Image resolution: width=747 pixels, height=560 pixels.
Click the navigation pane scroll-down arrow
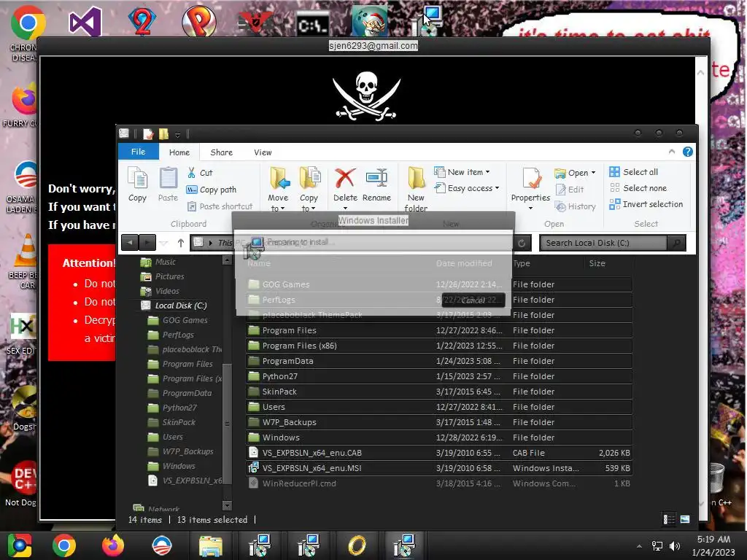(x=228, y=505)
